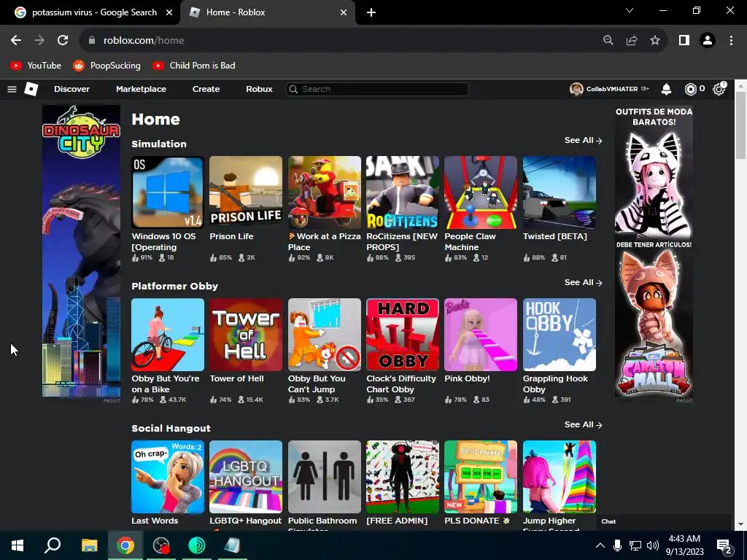Click the Roblox search field
The image size is (747, 560).
(377, 89)
